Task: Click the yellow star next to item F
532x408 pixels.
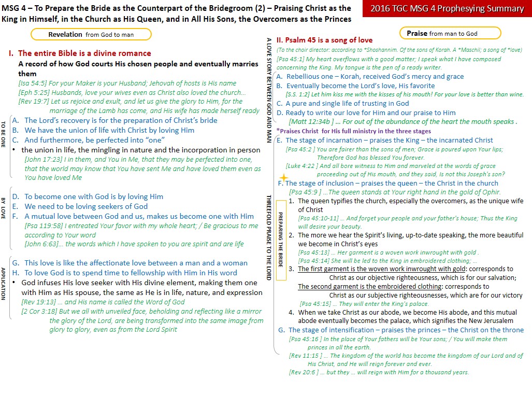Action: click(x=283, y=178)
